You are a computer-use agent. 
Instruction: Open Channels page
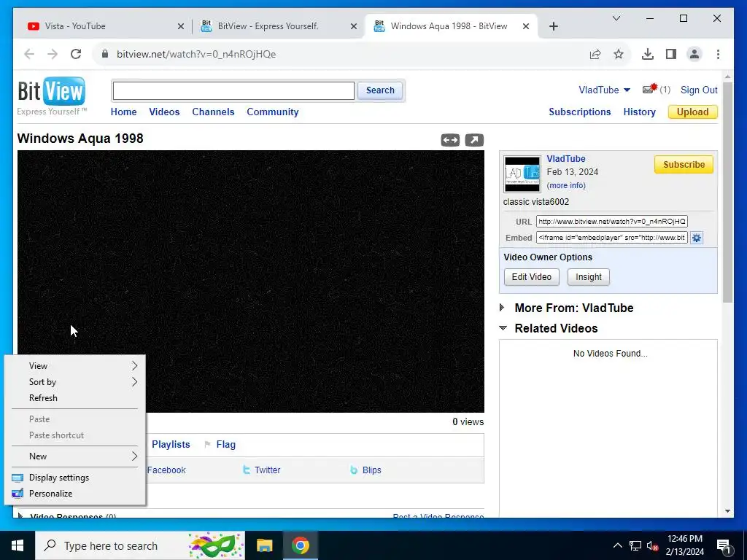[x=213, y=112]
